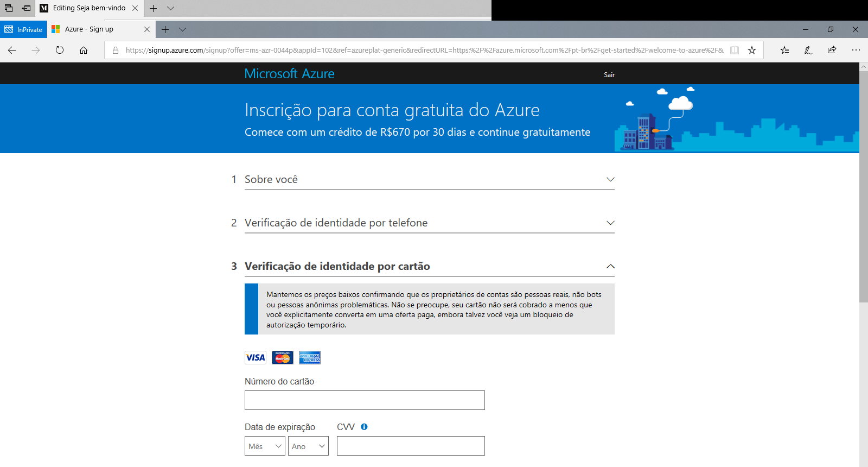Click the Visa card logo
This screenshot has height=467, width=868.
(x=256, y=357)
